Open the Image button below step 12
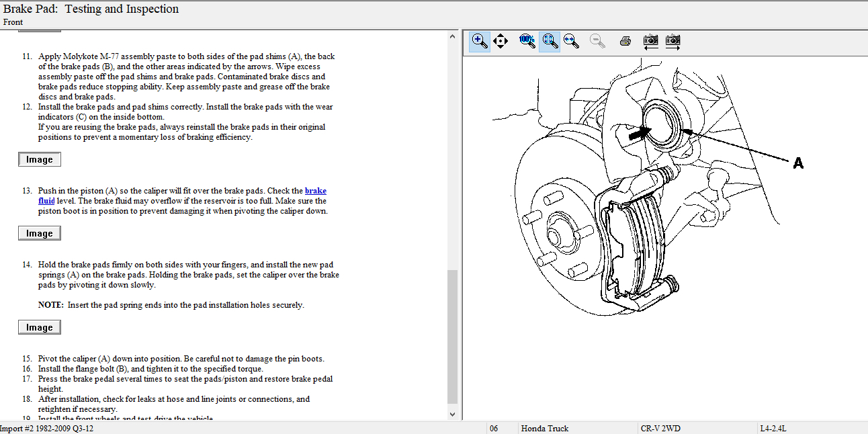The image size is (868, 434). click(39, 159)
